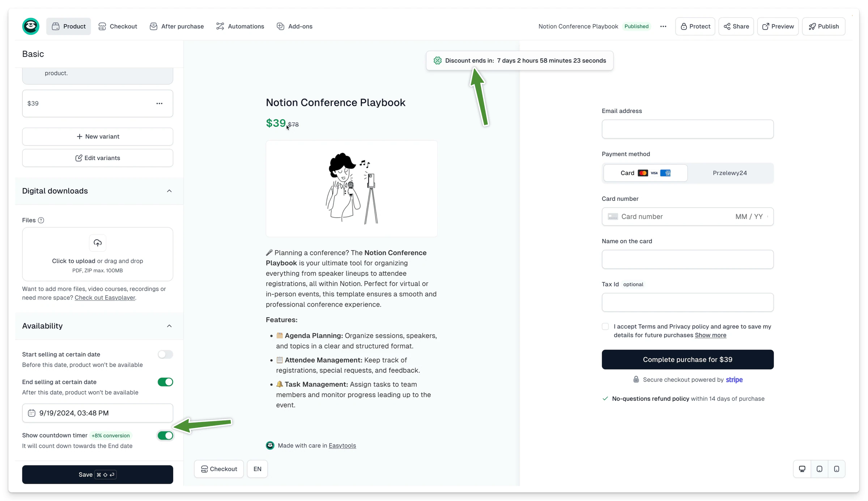The width and height of the screenshot is (868, 501).
Task: Check the Terms and Privacy policy checkbox
Action: point(605,327)
